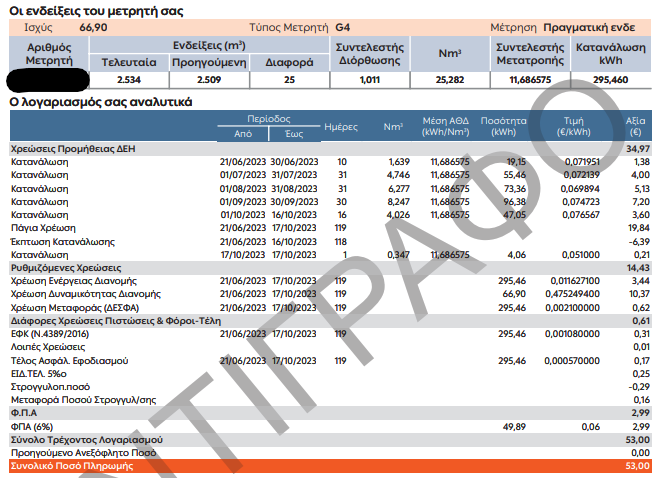Select 'Σύνολο Τρέχοντος Λογαριασμού' row label
This screenshot has height=478, width=661.
[x=87, y=440]
